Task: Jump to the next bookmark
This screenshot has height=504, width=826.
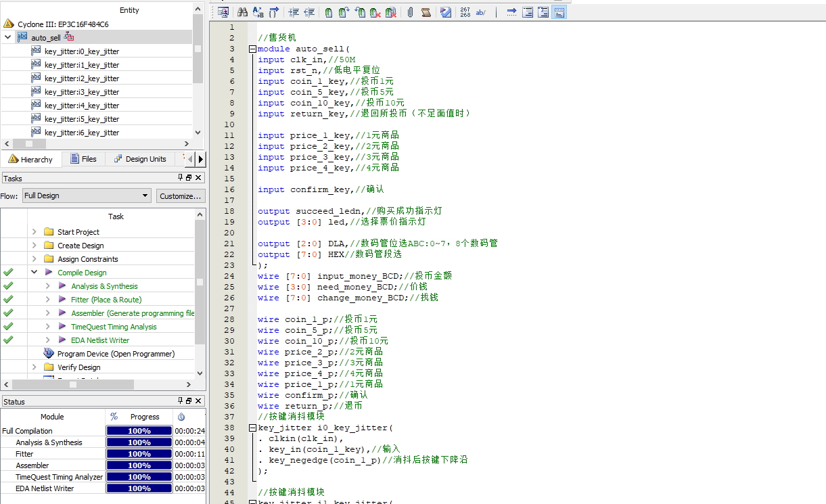Action: [344, 12]
